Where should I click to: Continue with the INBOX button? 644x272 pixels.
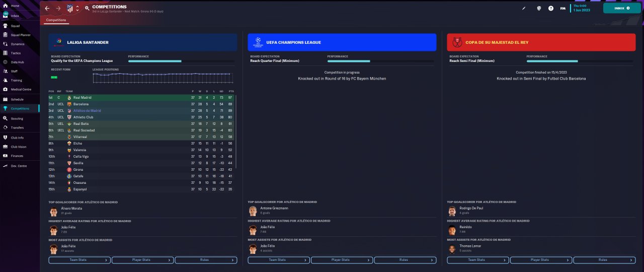622,9
